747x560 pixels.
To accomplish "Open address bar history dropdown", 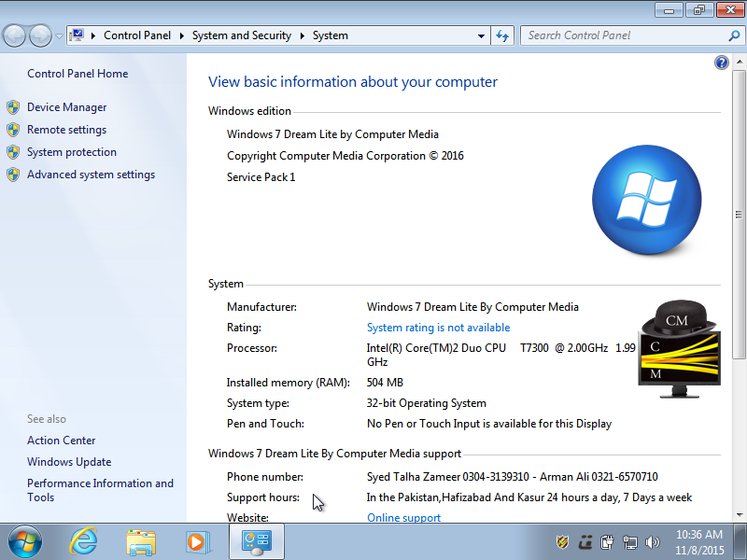I will [x=481, y=35].
